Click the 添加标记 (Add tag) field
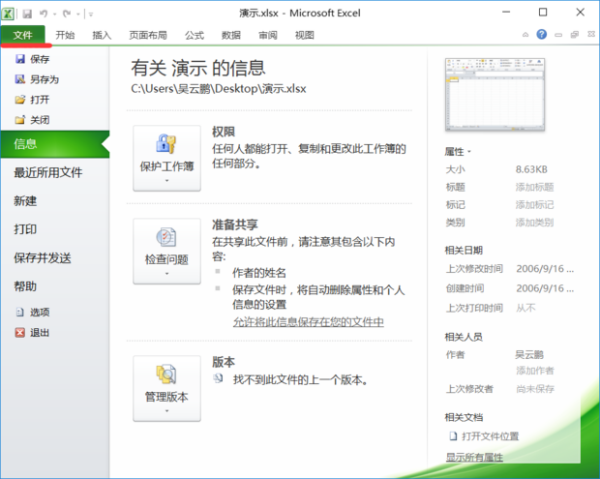The image size is (600, 479). [535, 205]
